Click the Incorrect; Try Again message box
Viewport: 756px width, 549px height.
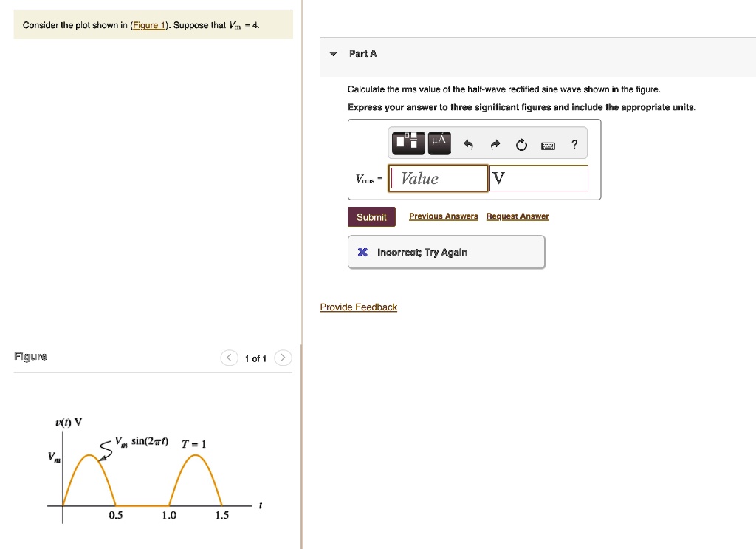[447, 252]
